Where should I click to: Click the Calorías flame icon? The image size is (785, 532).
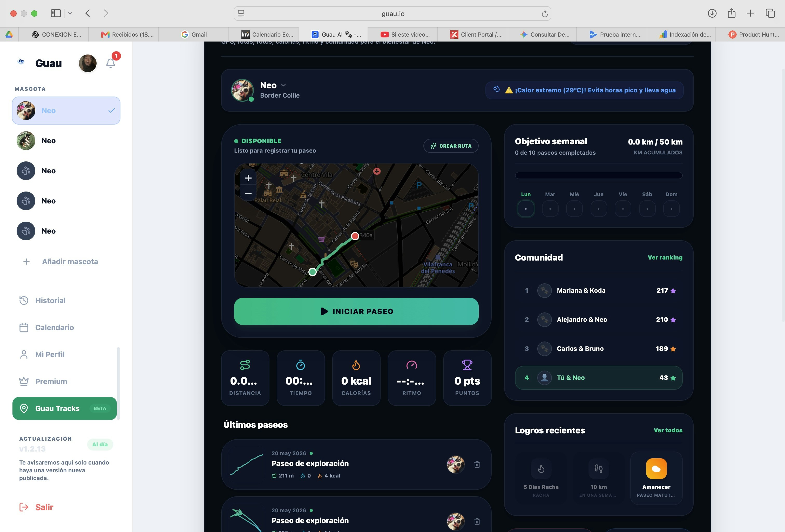tap(356, 365)
